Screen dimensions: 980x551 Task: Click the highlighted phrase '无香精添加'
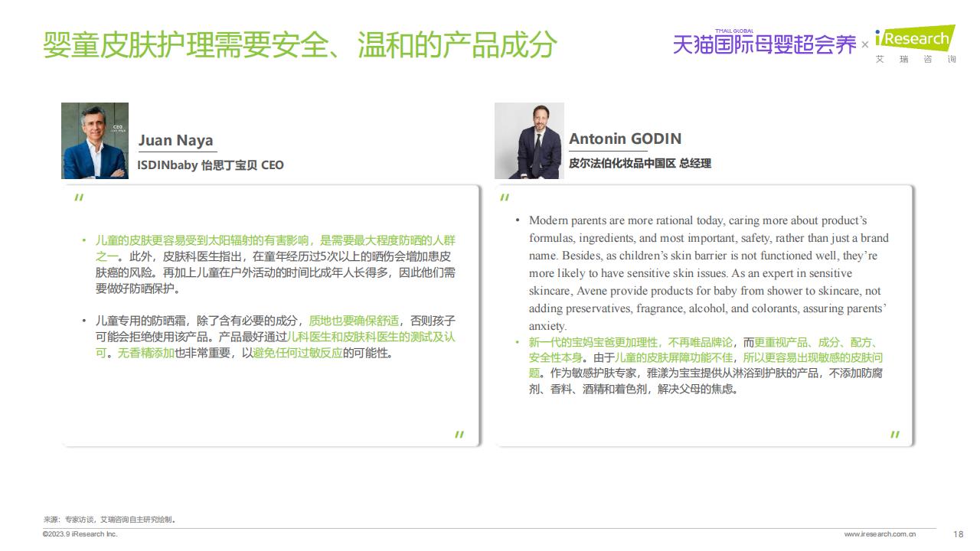[147, 353]
